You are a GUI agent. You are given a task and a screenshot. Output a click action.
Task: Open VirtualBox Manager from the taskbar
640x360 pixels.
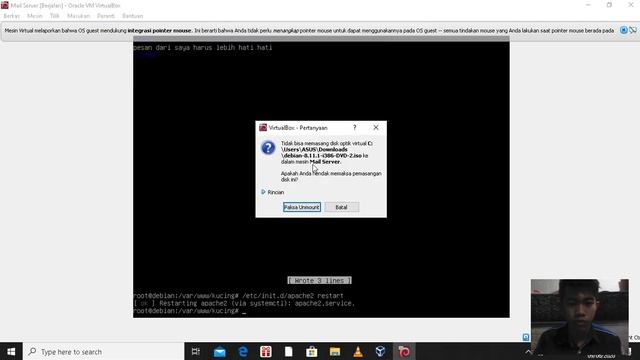point(380,351)
